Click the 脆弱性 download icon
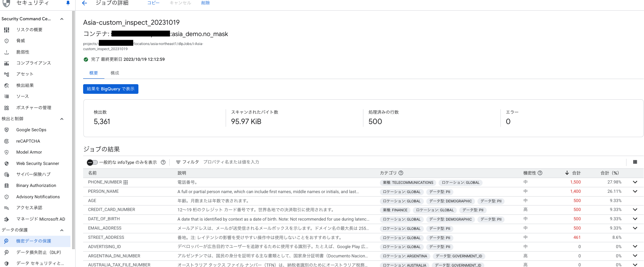The width and height of the screenshot is (644, 267). [x=7, y=52]
